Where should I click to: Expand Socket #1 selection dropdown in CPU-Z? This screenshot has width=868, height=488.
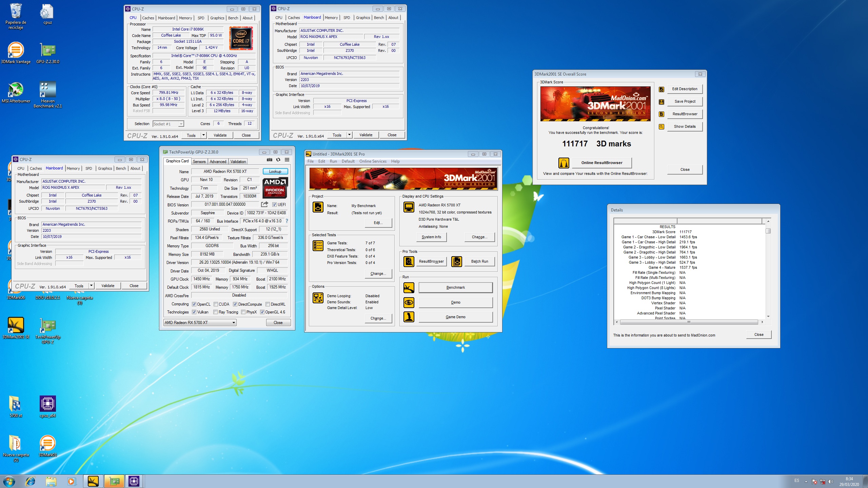click(x=181, y=124)
